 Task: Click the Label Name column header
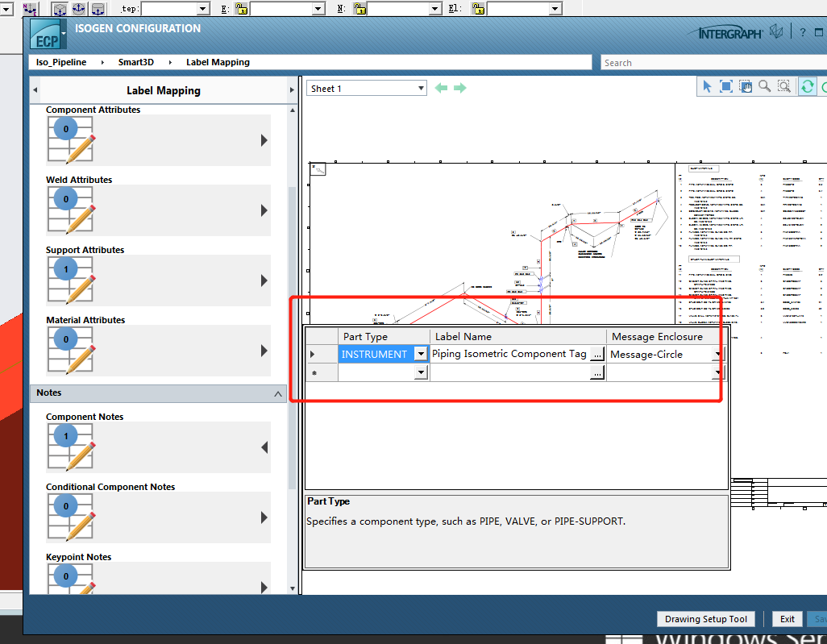[518, 336]
